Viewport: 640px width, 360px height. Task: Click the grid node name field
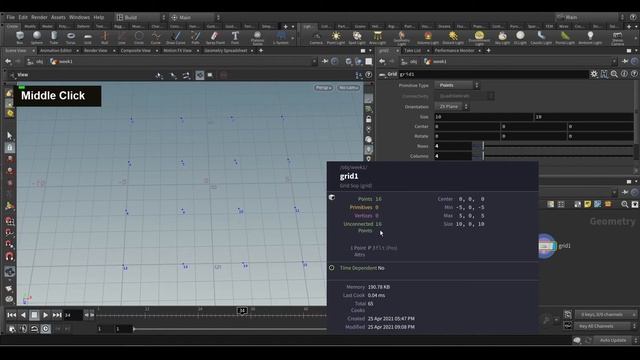click(x=493, y=74)
